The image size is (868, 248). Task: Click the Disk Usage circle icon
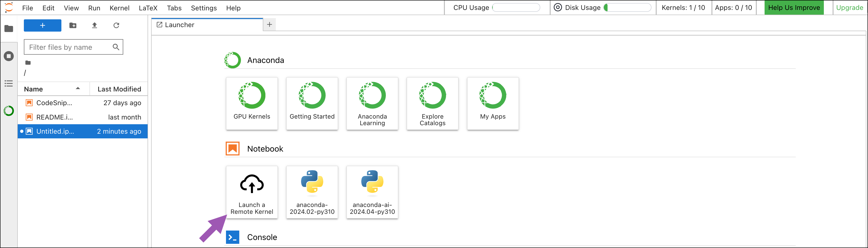(558, 7)
